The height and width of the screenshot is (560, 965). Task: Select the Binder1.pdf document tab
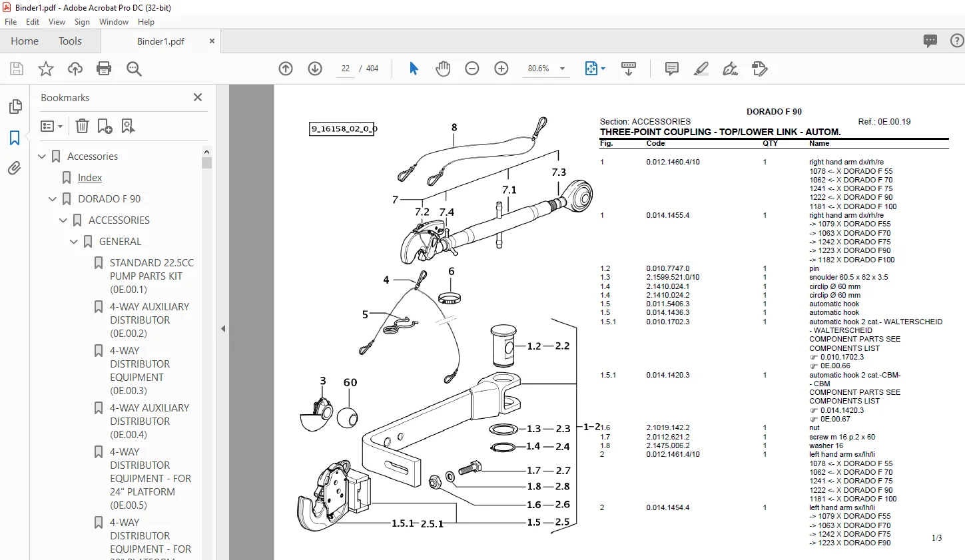coord(161,41)
